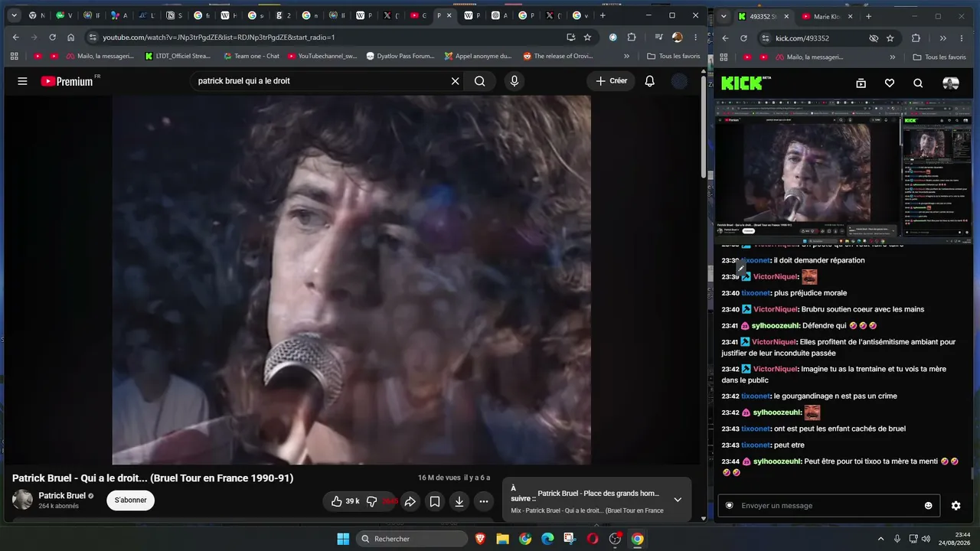Bookmark the YouTube page with the star
This screenshot has width=980, height=551.
[587, 37]
